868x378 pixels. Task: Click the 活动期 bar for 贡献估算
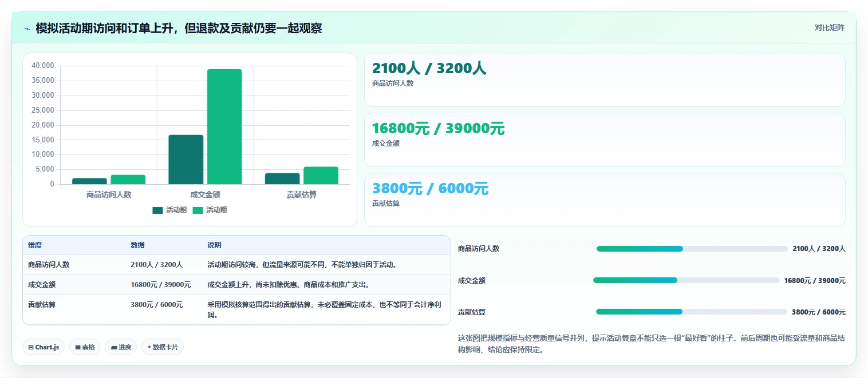(x=321, y=176)
